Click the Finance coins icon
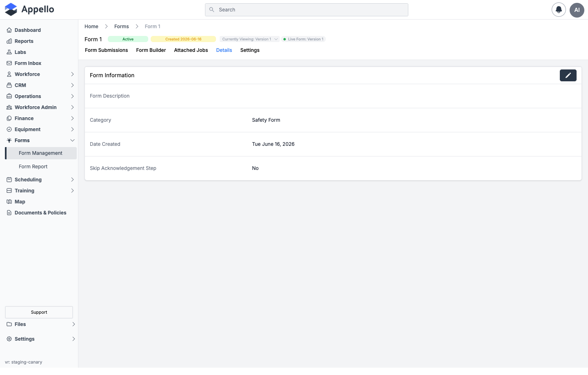Image resolution: width=588 pixels, height=375 pixels. (x=9, y=118)
